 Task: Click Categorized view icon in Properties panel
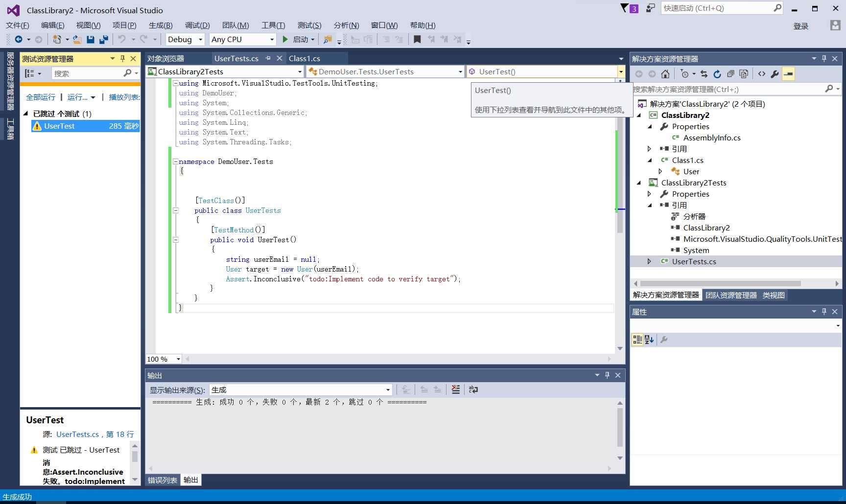pos(637,340)
